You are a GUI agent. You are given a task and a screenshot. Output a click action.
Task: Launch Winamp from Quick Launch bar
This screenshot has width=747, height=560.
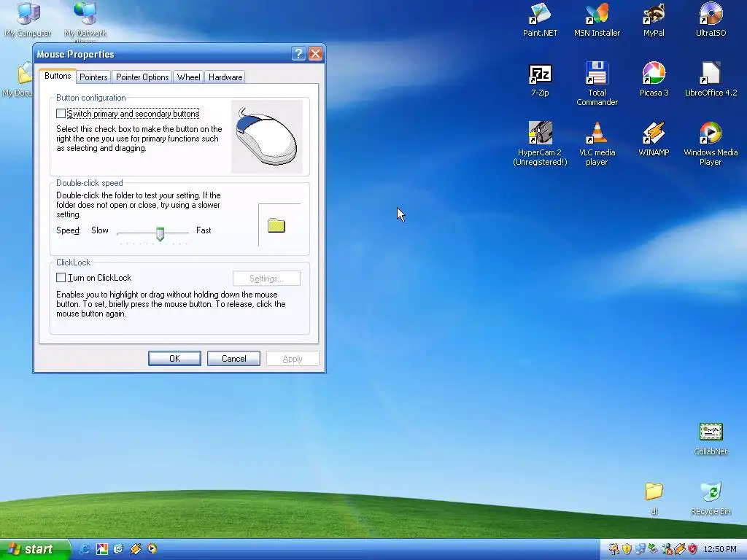pyautogui.click(x=135, y=549)
